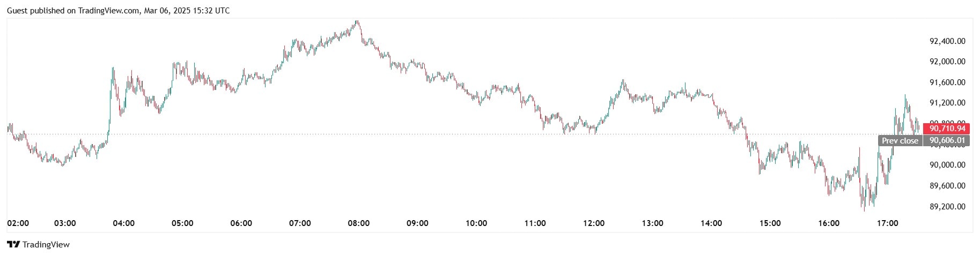Screen dimensions: 980x256
Task: Click the published header text at top
Action: [x=118, y=11]
